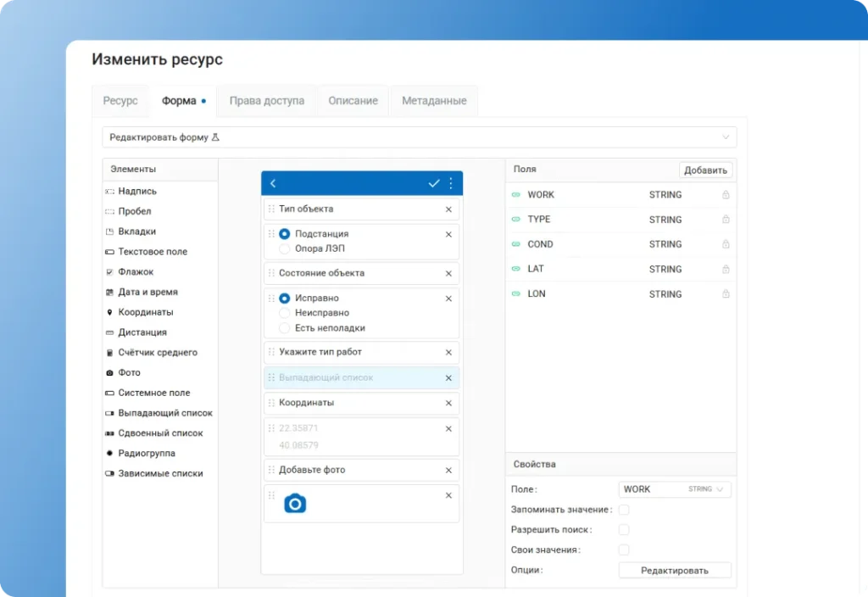This screenshot has height=597, width=868.
Task: Click the 'Добавить' button in fields panel
Action: (x=705, y=170)
